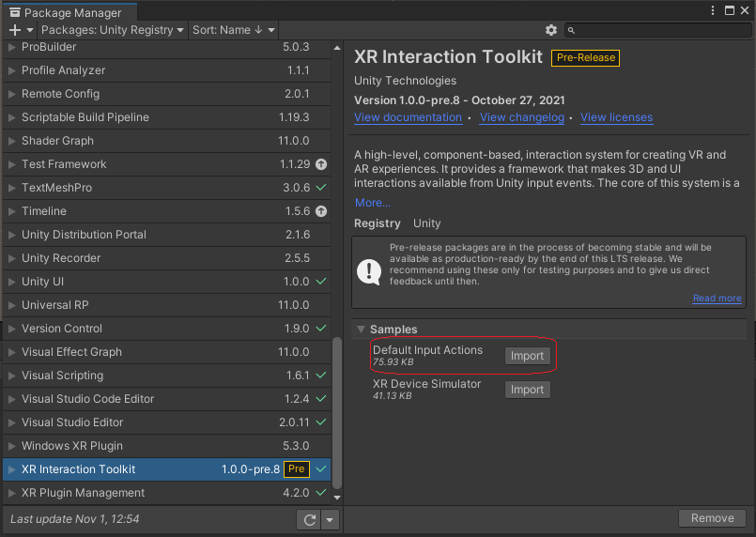
Task: Expand the Unity Recorder package versions
Action: pyautogui.click(x=12, y=258)
